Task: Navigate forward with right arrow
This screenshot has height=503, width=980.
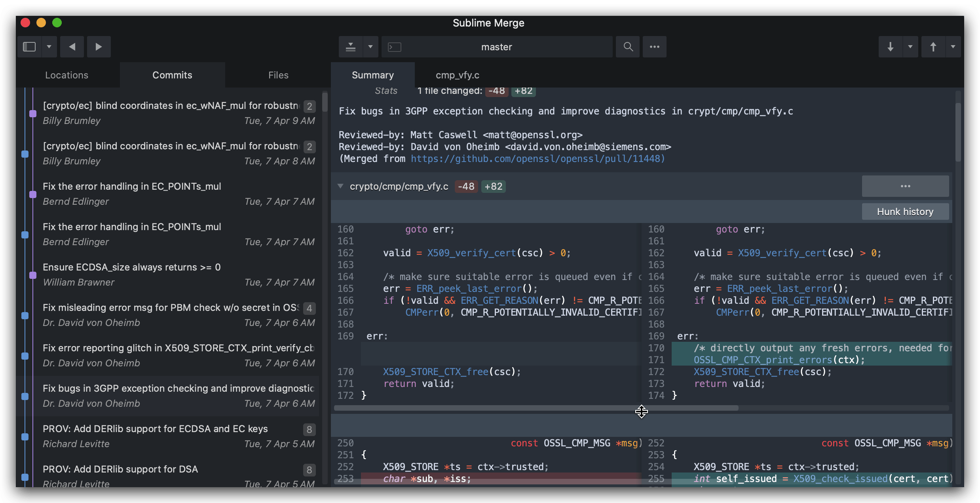Action: (x=99, y=47)
